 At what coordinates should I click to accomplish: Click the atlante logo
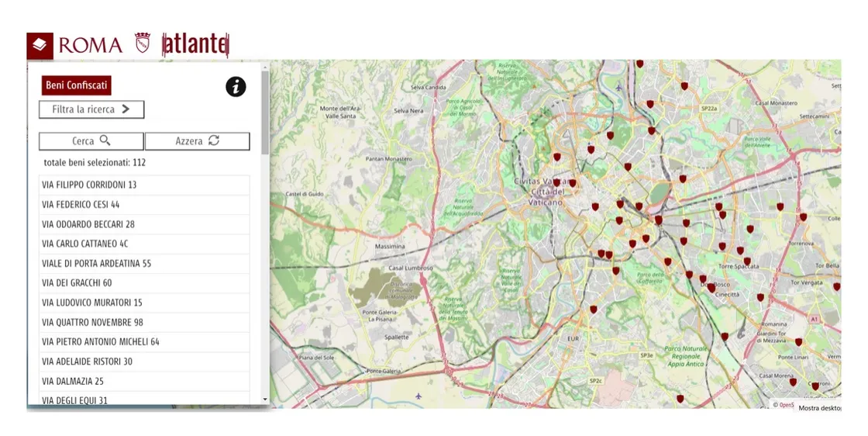[x=195, y=43]
